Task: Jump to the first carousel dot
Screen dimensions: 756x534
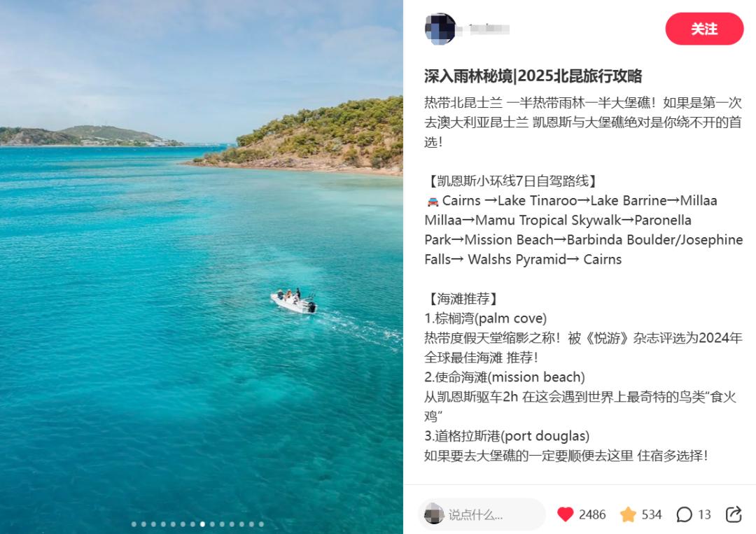Action: 134,524
